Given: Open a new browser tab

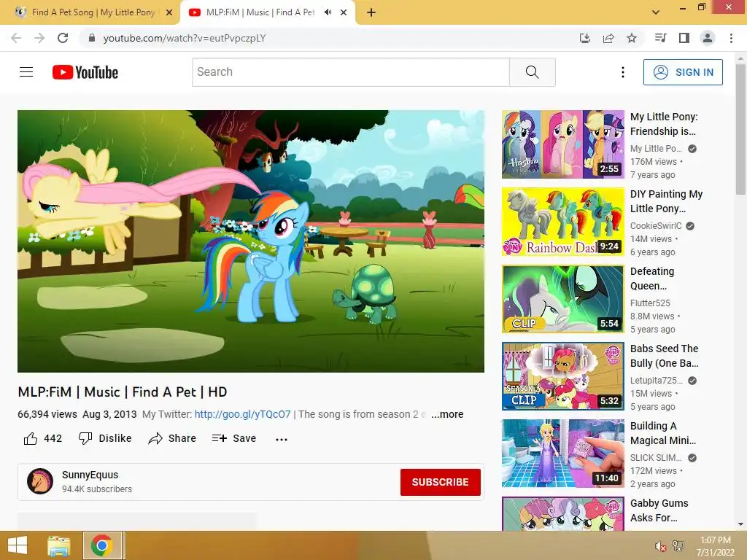Looking at the screenshot, I should coord(371,12).
